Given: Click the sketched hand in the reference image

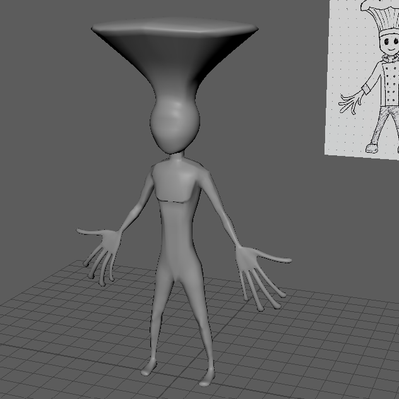Looking at the screenshot, I should pos(350,102).
